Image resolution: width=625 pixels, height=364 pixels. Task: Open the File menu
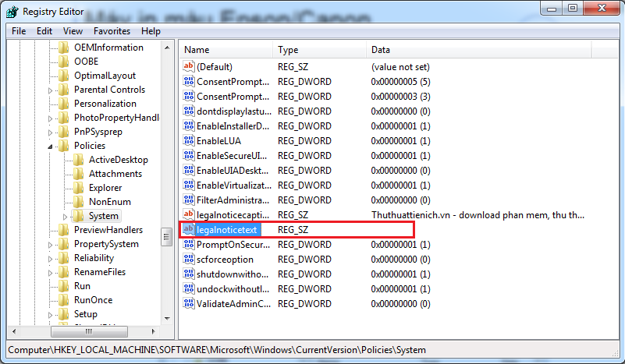[x=18, y=31]
